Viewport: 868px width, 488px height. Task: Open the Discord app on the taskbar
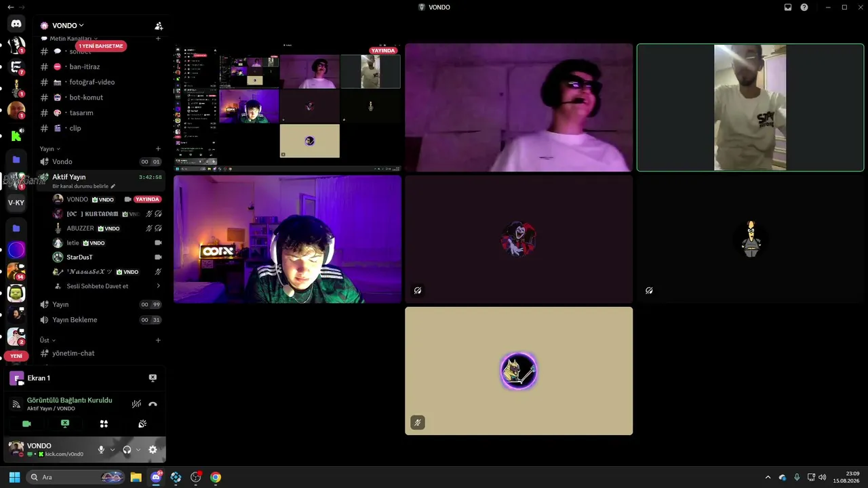point(156,477)
